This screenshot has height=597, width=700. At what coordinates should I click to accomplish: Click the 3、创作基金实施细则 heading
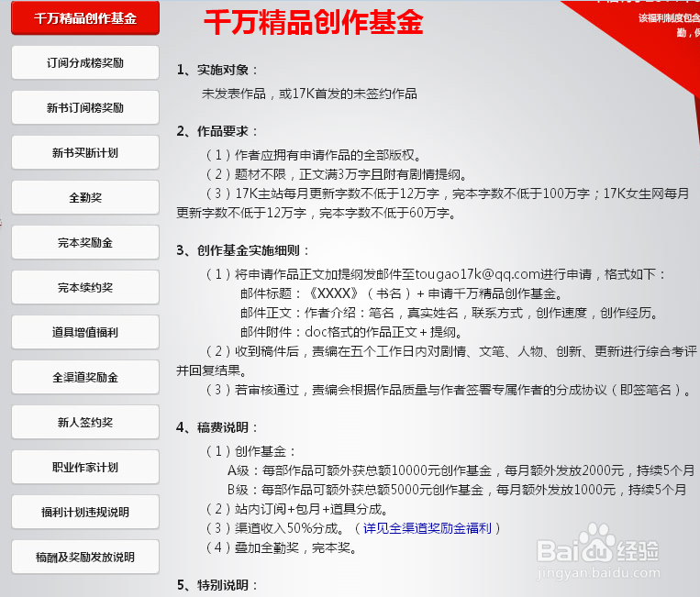tap(242, 250)
